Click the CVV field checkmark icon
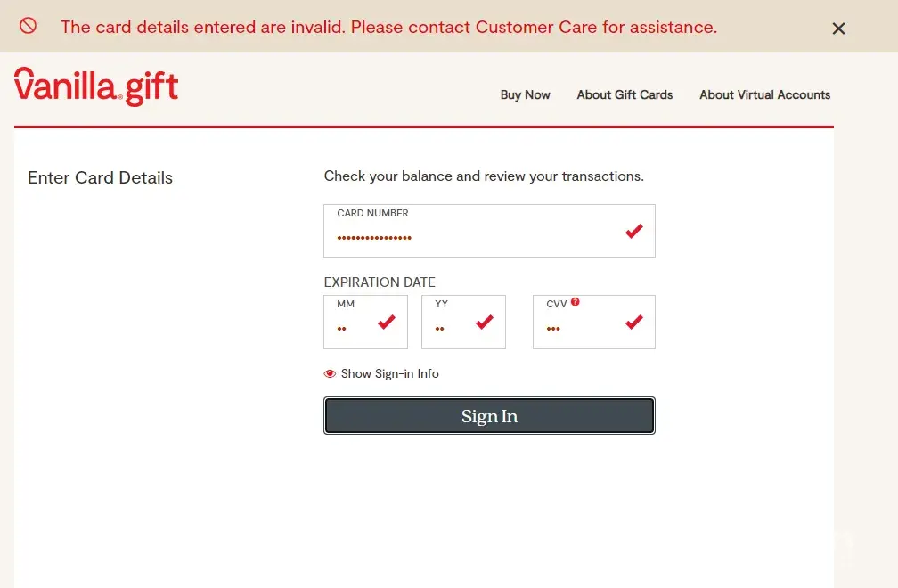898x588 pixels. [634, 322]
